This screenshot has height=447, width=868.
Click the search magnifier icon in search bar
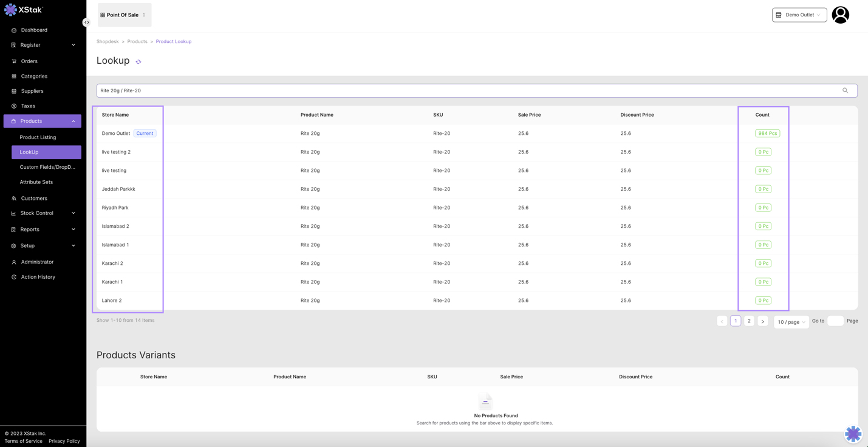(845, 90)
